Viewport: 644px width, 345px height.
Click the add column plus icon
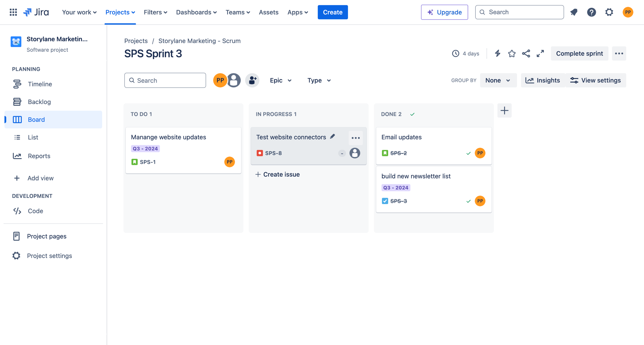coord(504,111)
